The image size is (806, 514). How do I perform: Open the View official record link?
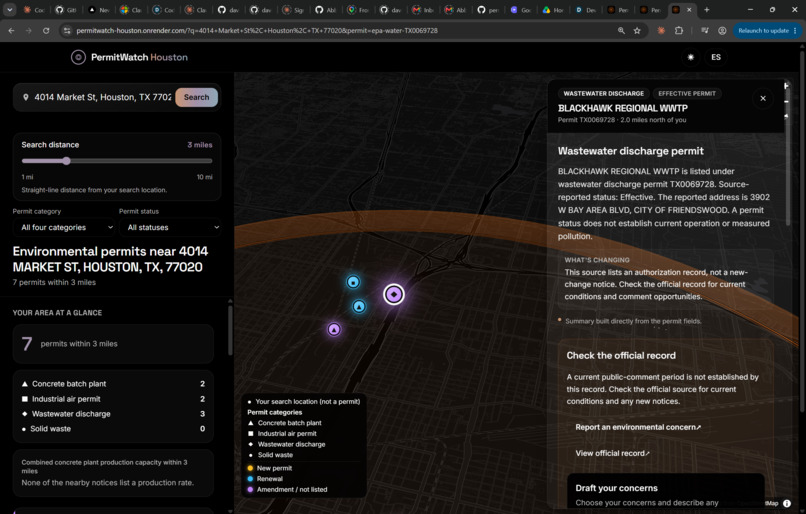612,453
